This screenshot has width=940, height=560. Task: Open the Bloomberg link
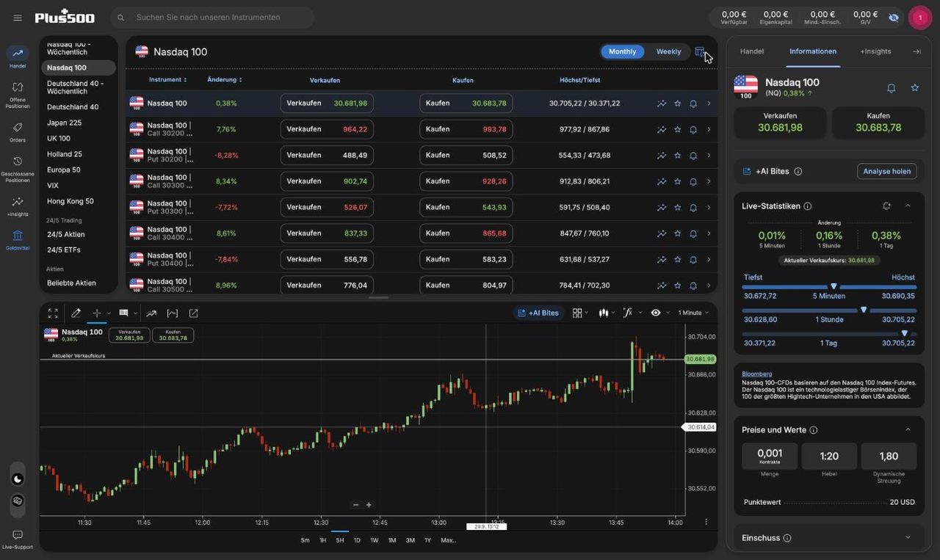(x=756, y=374)
